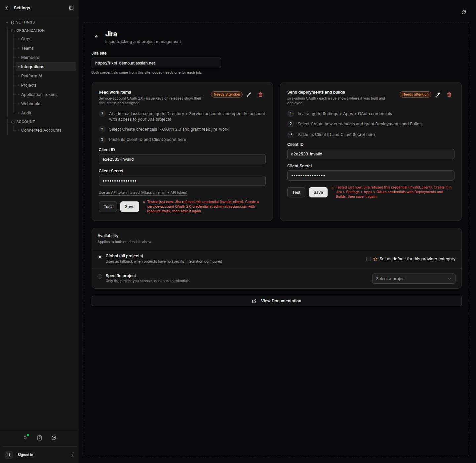The height and width of the screenshot is (463, 476).
Task: Edit the Read work items credential
Action: coord(249,95)
